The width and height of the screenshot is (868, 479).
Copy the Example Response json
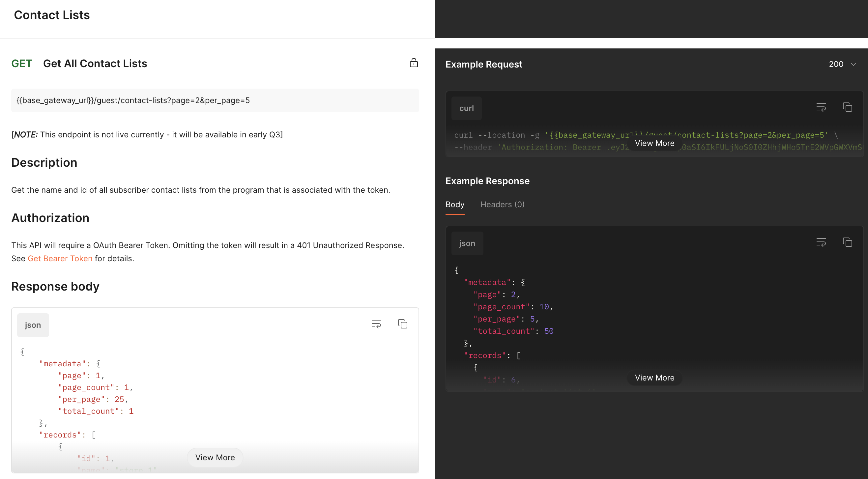[x=848, y=242]
